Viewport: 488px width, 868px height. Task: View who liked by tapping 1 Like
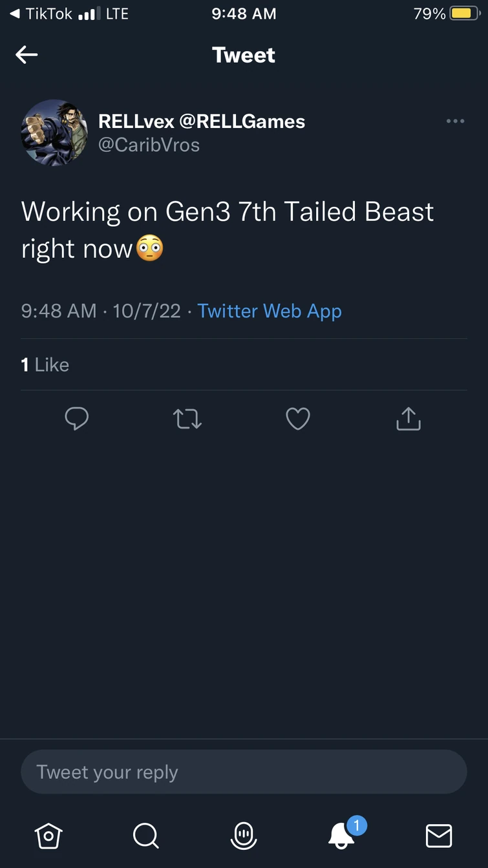[45, 365]
